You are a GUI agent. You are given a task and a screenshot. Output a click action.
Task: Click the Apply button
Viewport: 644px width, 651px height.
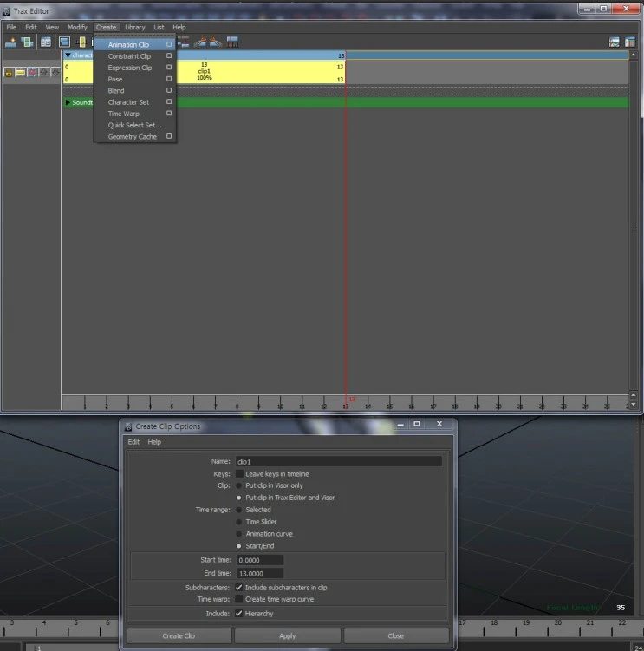(x=287, y=636)
